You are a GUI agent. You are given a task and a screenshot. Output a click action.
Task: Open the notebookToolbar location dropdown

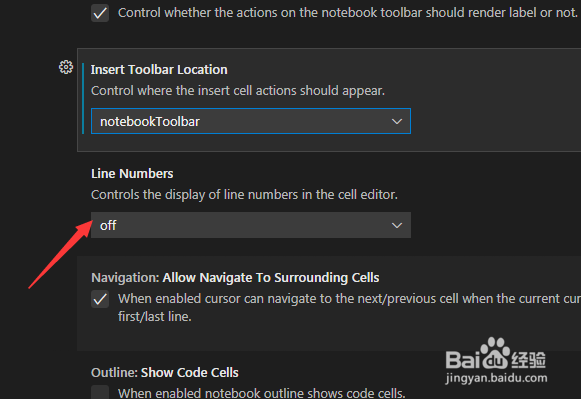[251, 121]
